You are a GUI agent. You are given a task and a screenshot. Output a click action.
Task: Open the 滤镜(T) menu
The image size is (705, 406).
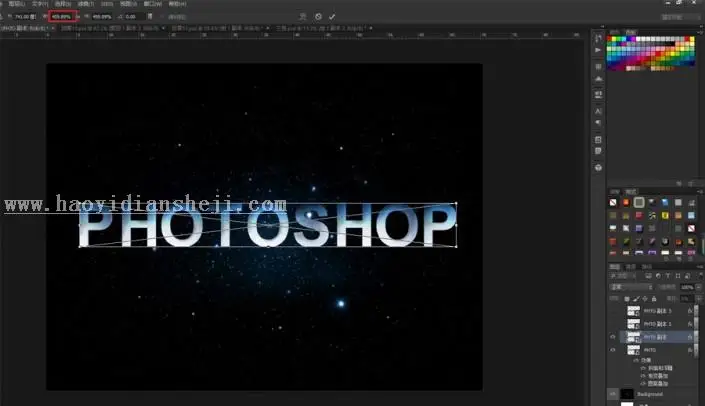86,4
